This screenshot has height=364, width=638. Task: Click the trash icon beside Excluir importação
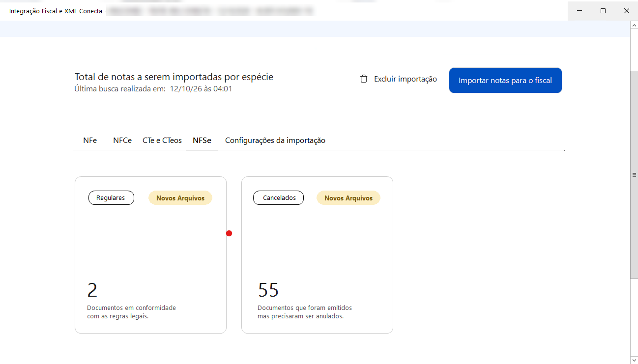click(x=364, y=79)
